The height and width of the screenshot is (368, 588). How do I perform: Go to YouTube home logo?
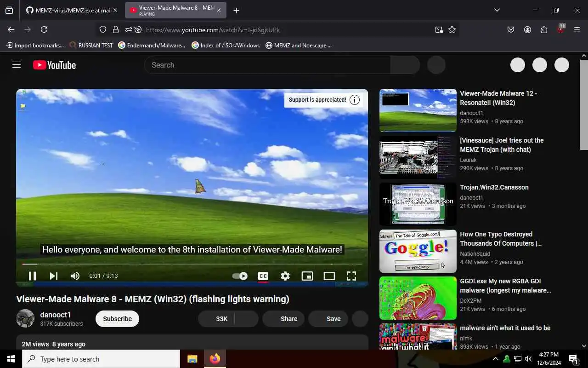point(54,65)
